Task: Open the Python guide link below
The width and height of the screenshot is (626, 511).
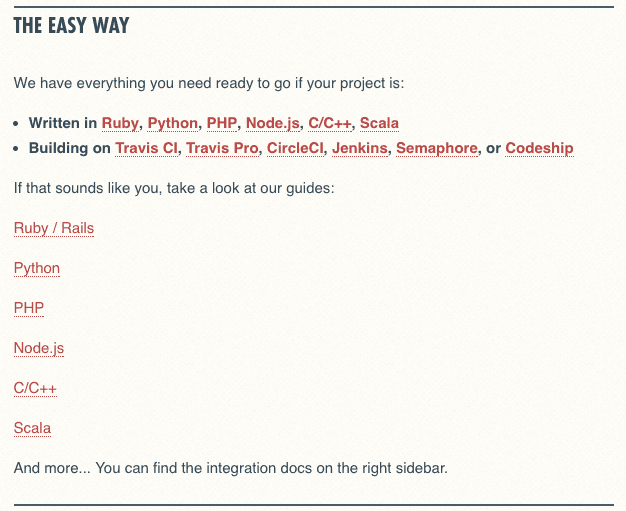Action: 37,268
